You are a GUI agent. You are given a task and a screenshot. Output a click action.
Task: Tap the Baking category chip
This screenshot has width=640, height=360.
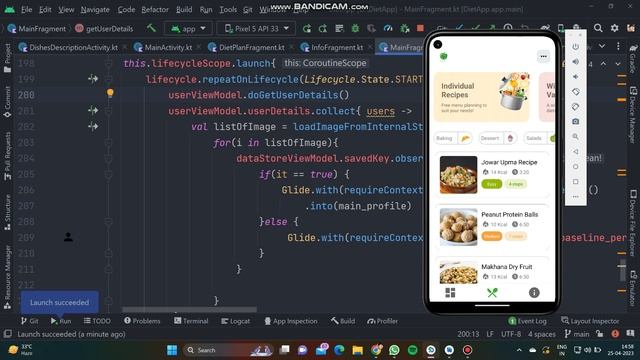(x=453, y=138)
